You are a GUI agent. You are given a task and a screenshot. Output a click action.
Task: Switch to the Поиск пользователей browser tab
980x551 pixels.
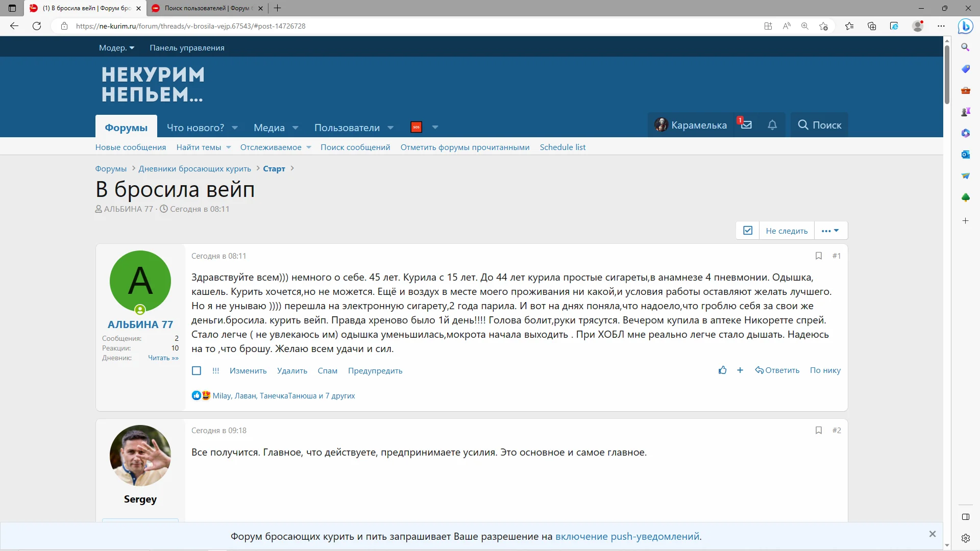pos(207,8)
